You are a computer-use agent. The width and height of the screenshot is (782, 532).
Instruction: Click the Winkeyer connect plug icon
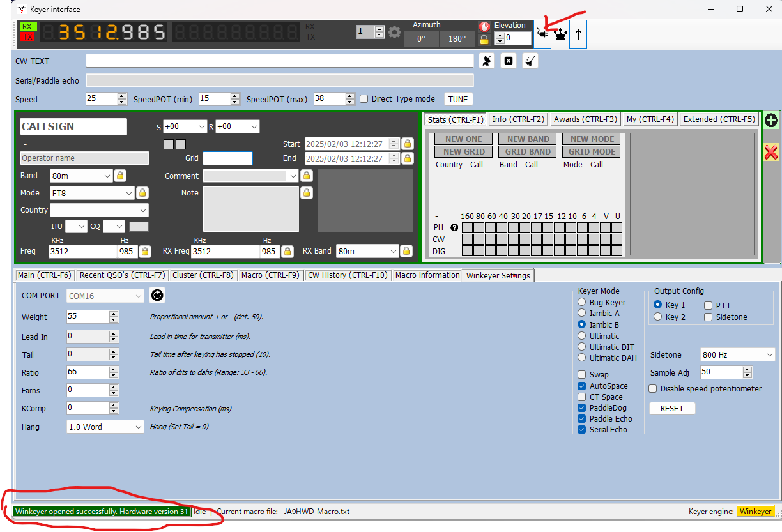click(x=543, y=34)
